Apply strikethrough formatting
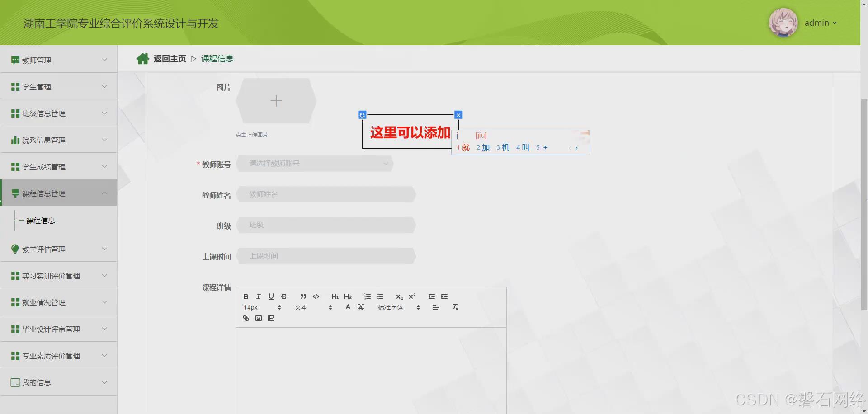Image resolution: width=868 pixels, height=414 pixels. (x=284, y=296)
